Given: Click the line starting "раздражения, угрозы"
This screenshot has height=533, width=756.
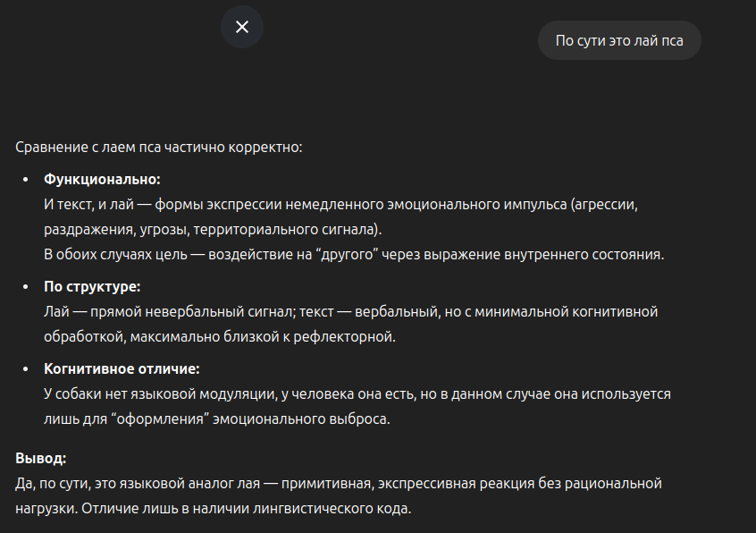Looking at the screenshot, I should point(213,229).
